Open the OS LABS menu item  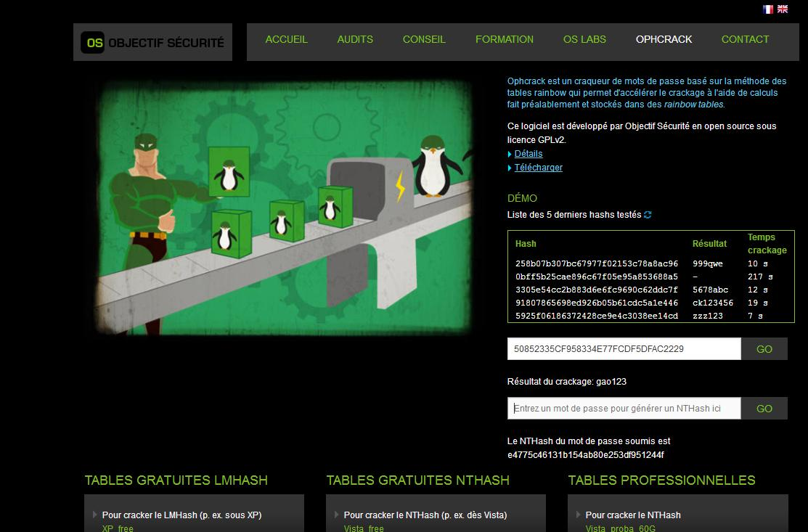584,39
